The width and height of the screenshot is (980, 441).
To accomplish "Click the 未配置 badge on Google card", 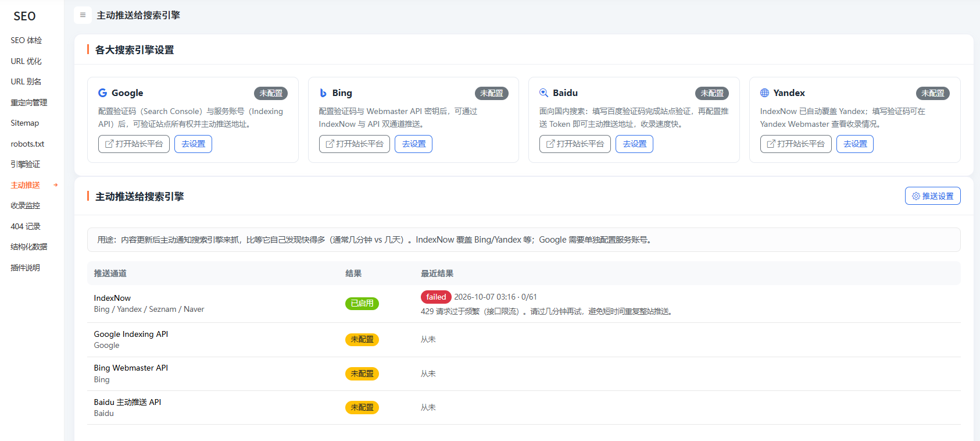I will pos(271,93).
